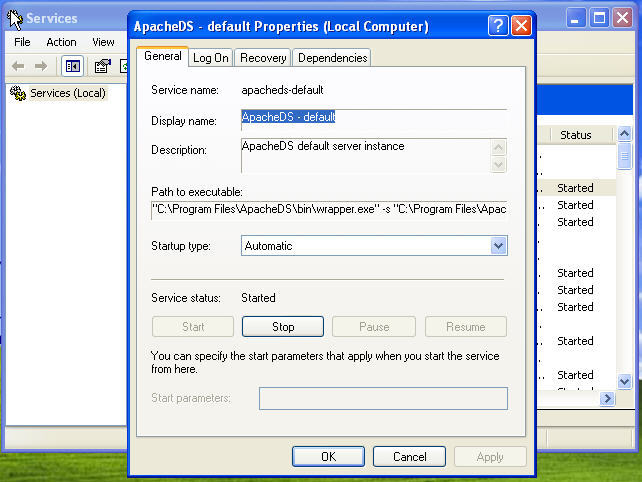Image resolution: width=642 pixels, height=482 pixels.
Task: Sort services by the Status column header
Action: [x=581, y=135]
